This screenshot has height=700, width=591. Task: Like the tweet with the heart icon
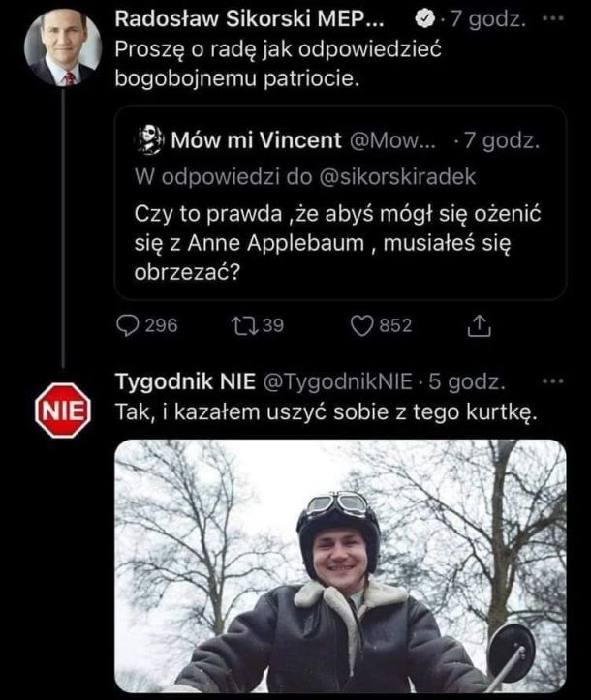(361, 326)
